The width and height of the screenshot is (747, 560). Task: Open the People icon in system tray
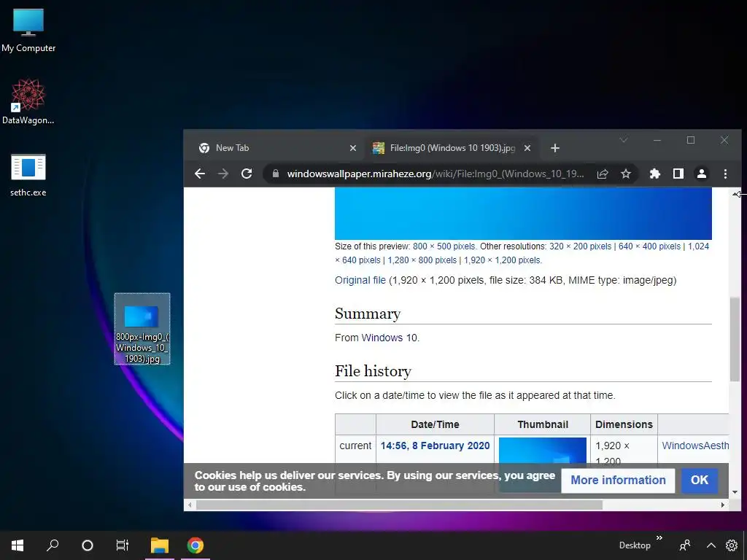(685, 545)
